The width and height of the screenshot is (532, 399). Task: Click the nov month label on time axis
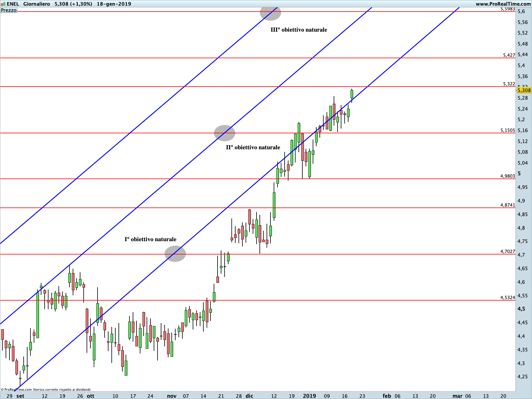[x=172, y=396]
